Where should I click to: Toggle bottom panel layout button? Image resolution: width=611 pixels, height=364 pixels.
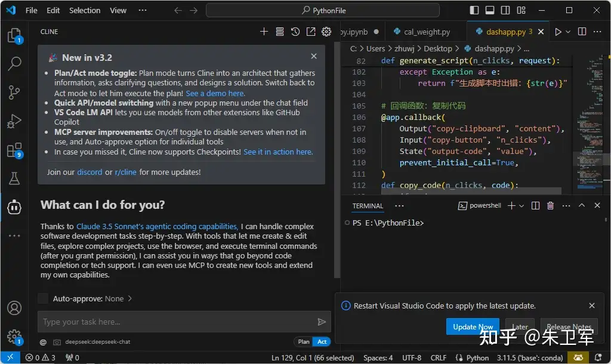pyautogui.click(x=489, y=10)
